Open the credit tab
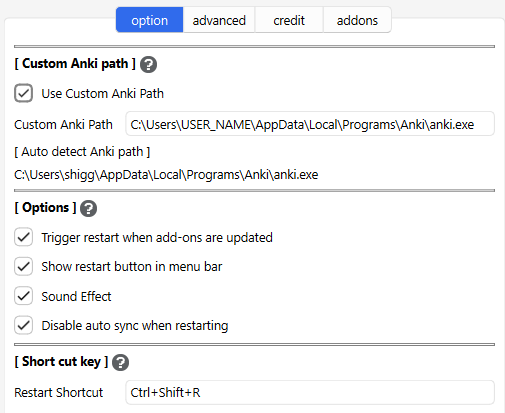 coord(289,20)
